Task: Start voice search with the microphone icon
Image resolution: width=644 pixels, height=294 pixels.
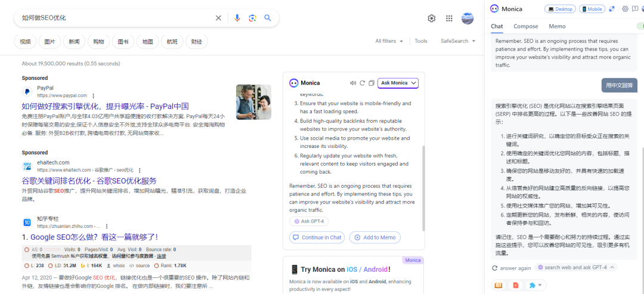Action: (x=237, y=18)
